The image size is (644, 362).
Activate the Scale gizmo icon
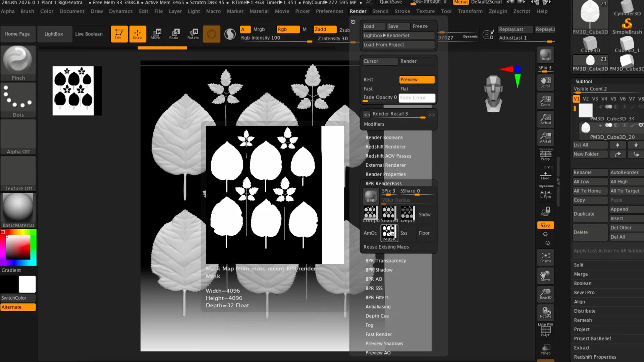click(174, 34)
